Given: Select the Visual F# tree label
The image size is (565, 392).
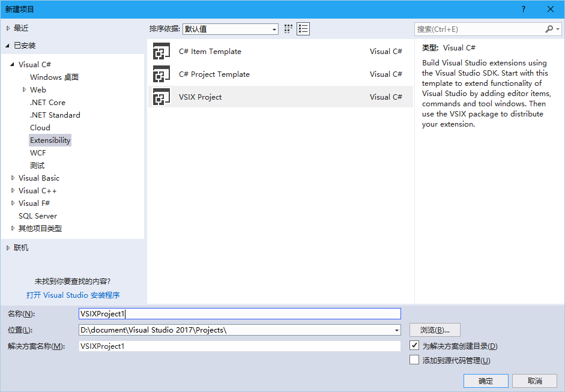Looking at the screenshot, I should [x=34, y=204].
